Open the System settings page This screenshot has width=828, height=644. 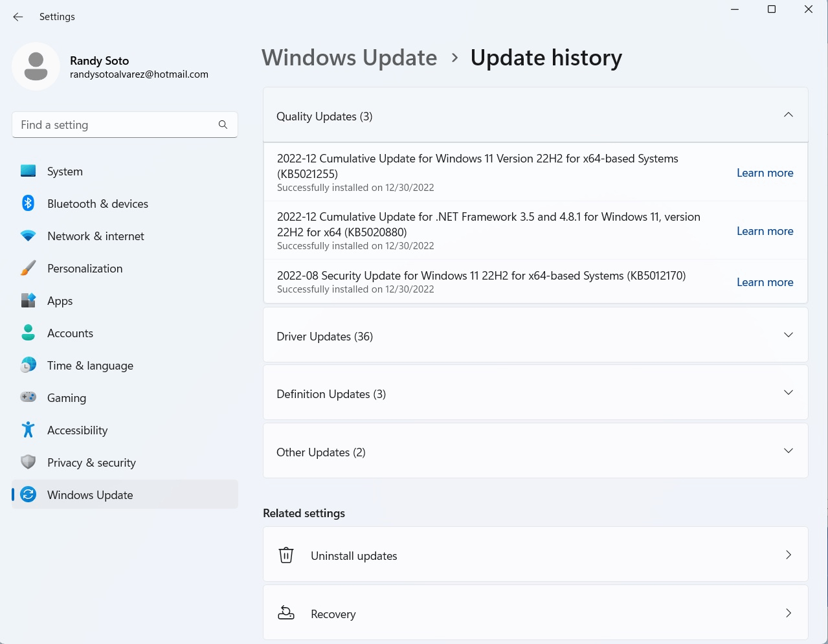(125, 172)
